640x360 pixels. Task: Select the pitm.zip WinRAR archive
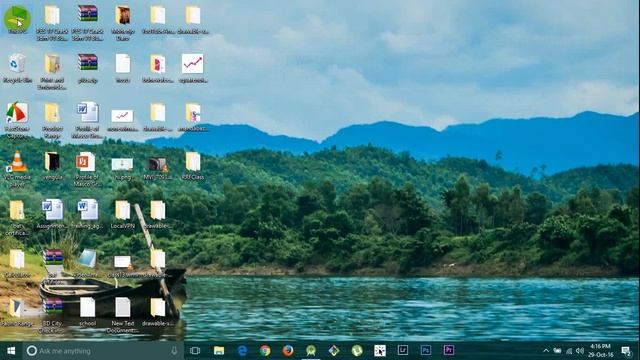click(x=87, y=69)
